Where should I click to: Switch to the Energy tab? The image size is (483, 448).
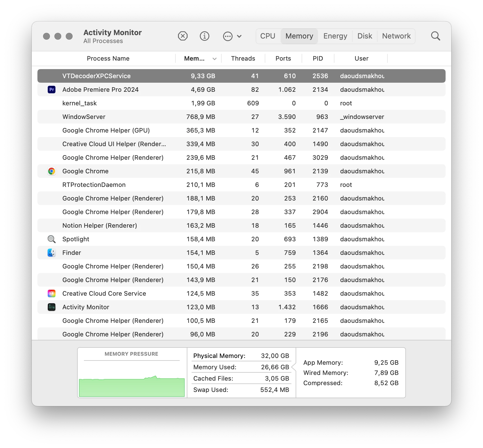335,36
